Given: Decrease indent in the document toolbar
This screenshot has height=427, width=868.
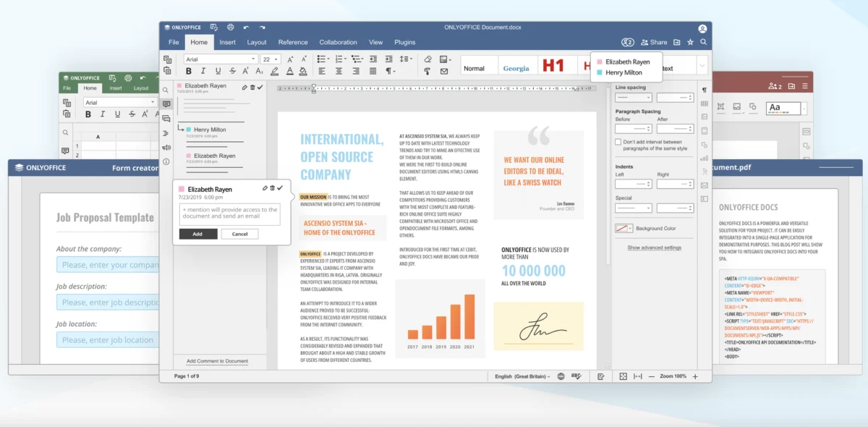Looking at the screenshot, I should 373,59.
